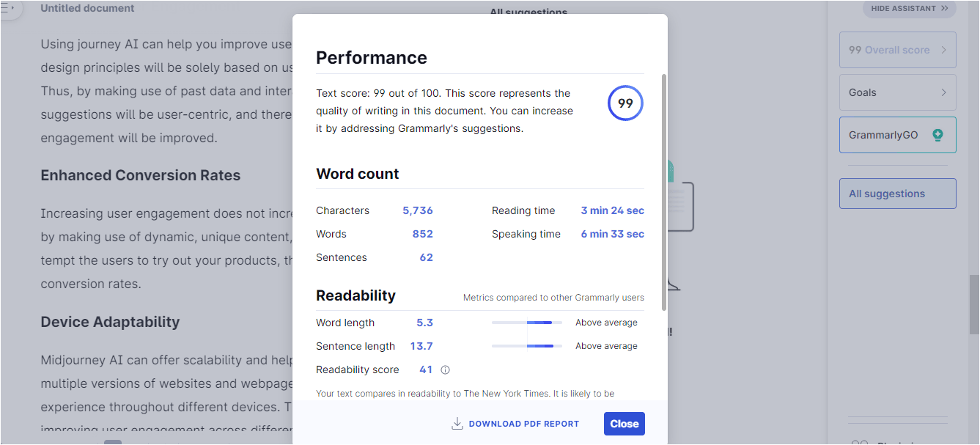
Task: Click the GrammarlyGO lightbulb icon
Action: pyautogui.click(x=937, y=135)
